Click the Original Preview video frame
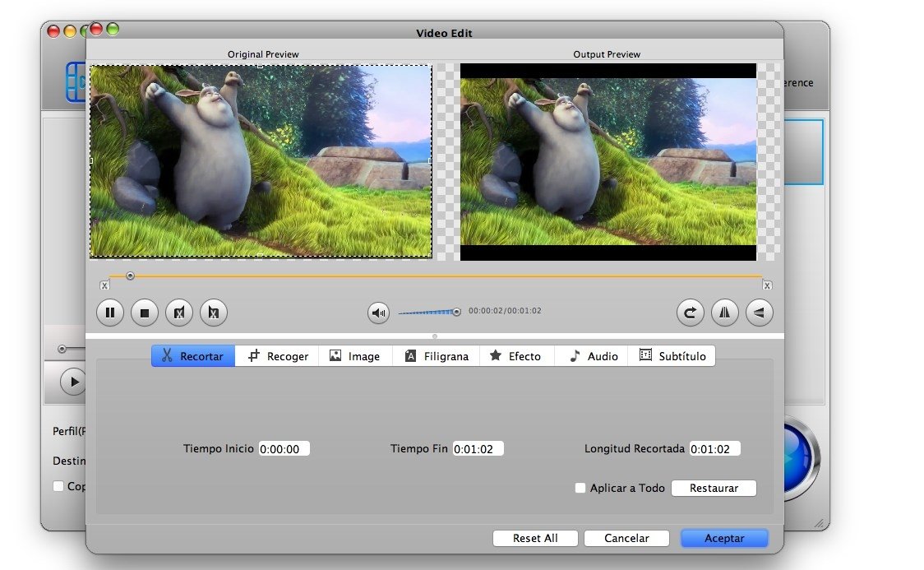The image size is (924, 570). click(261, 161)
